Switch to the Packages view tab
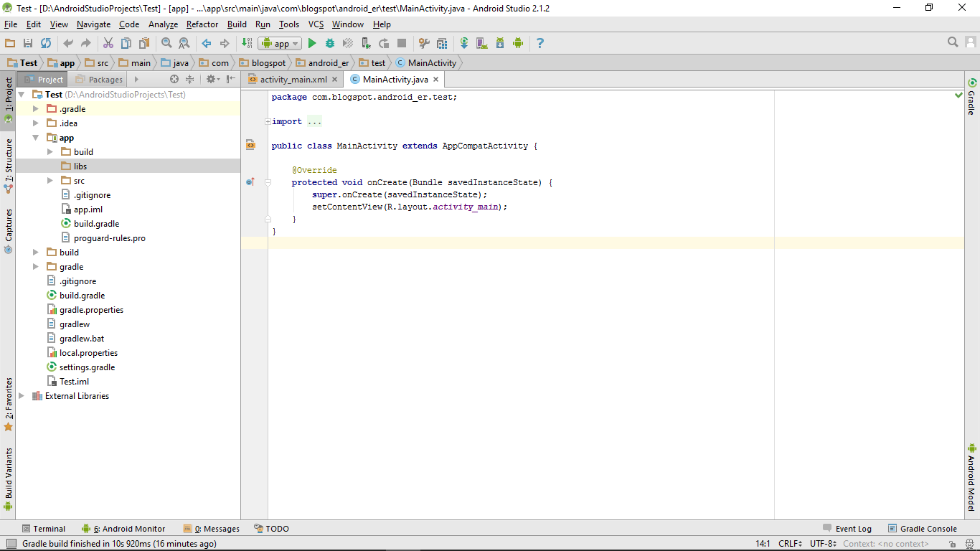 [x=99, y=80]
